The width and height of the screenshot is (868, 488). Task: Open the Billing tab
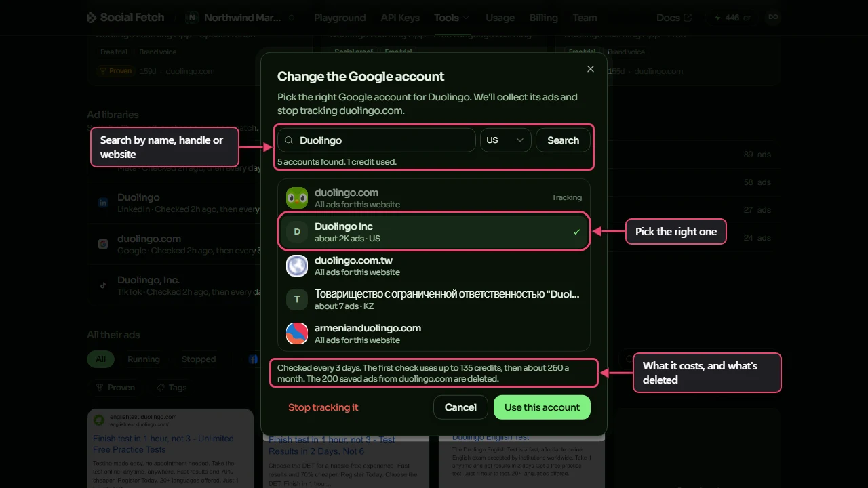coord(543,18)
